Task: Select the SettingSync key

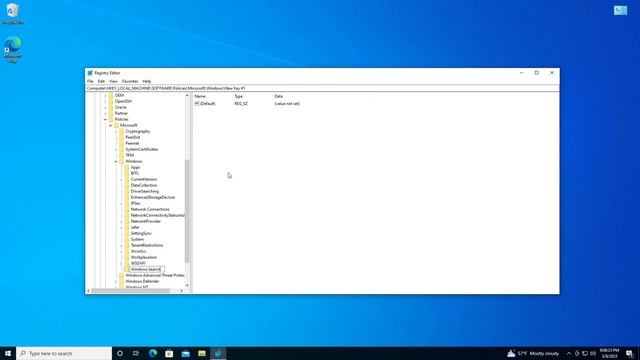Action: [141, 233]
